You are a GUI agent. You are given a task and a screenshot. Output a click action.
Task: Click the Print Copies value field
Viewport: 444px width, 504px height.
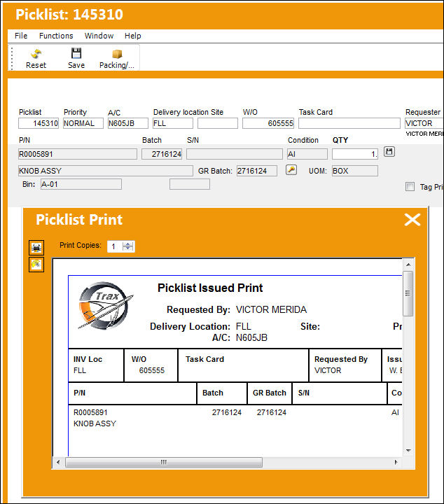115,246
